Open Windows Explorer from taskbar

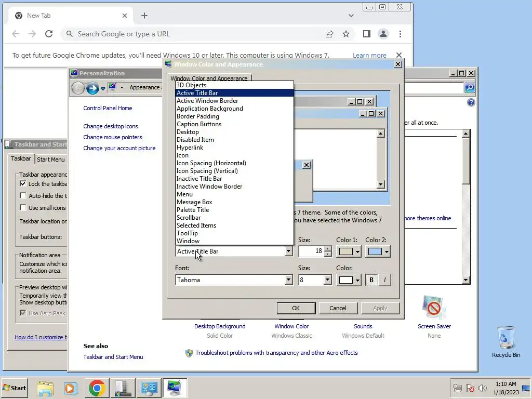[45, 388]
